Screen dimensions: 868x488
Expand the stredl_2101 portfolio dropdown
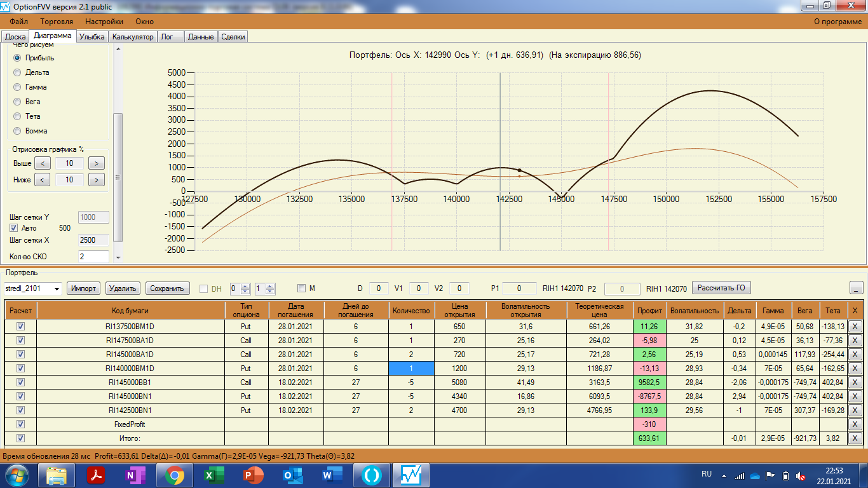click(57, 288)
